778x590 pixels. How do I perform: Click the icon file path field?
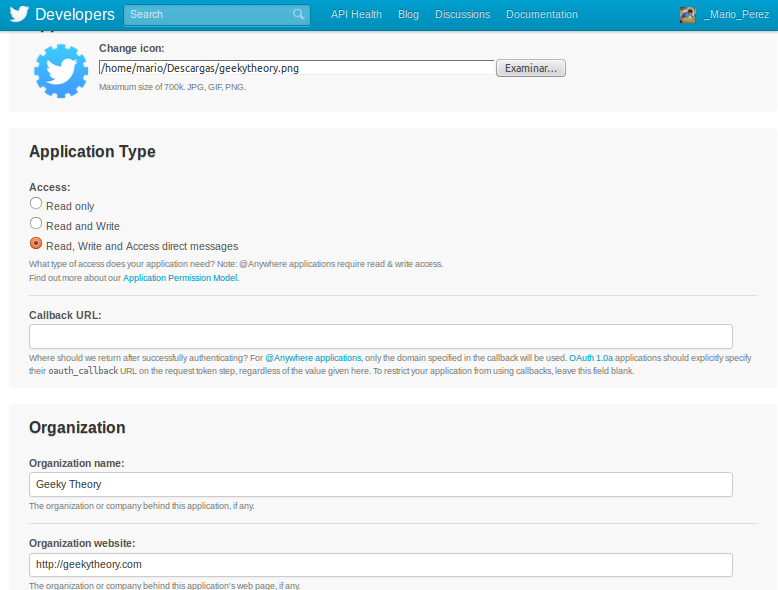coord(297,68)
